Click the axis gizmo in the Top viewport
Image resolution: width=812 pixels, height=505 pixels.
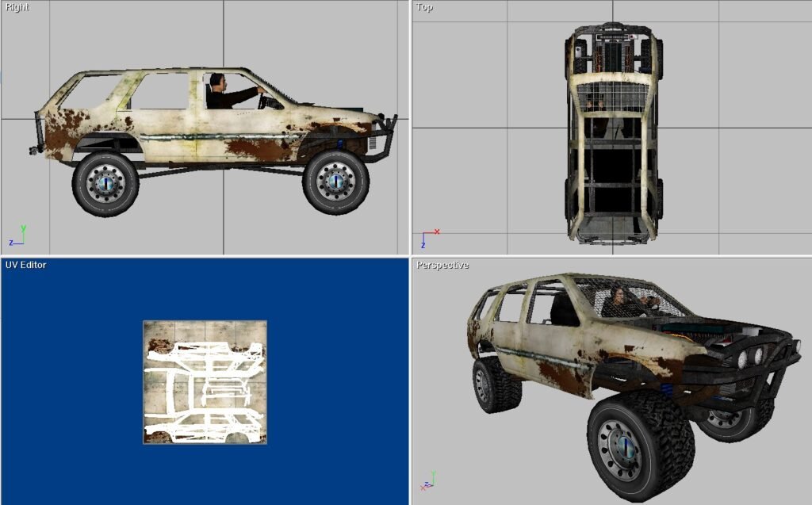tap(428, 237)
